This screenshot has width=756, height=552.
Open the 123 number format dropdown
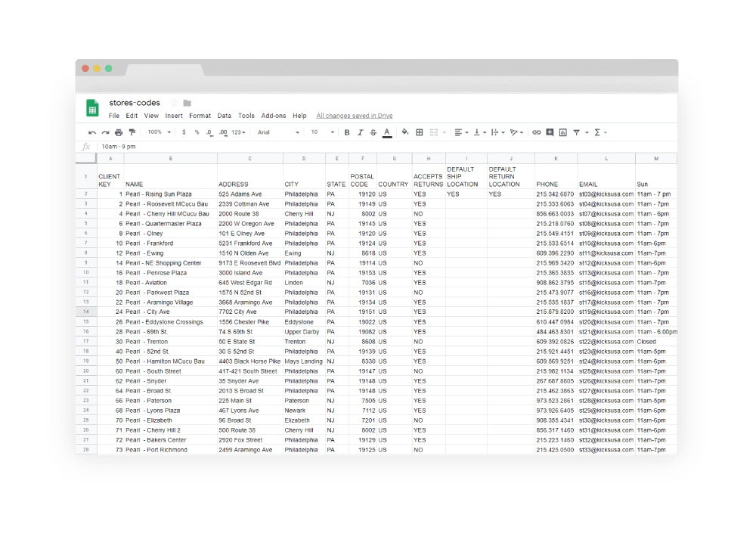pyautogui.click(x=239, y=132)
